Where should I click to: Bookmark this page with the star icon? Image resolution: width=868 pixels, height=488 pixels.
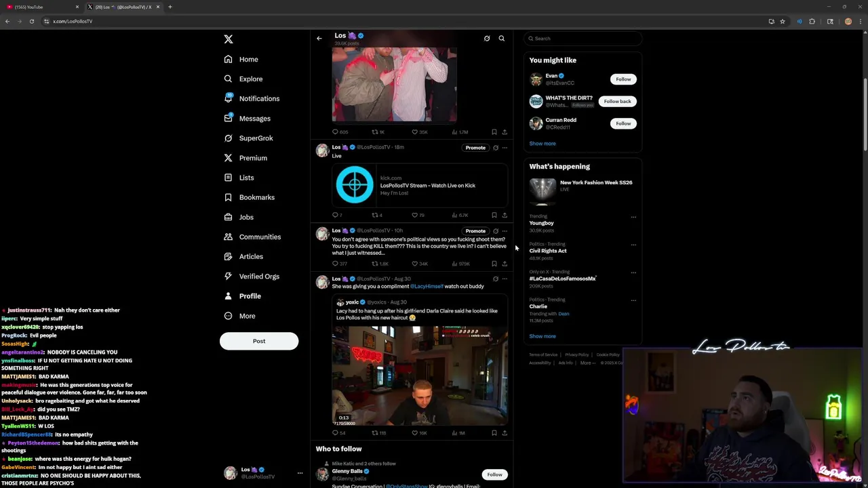coord(783,21)
